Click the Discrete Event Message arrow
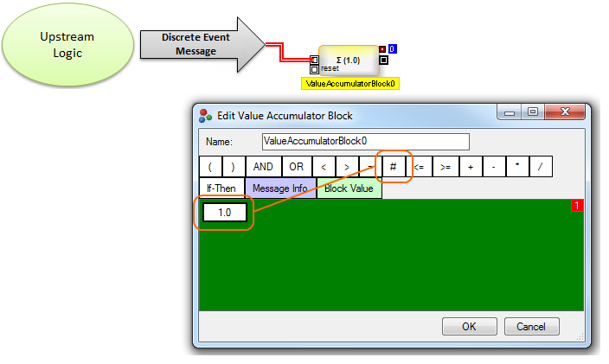The image size is (609, 364). pyautogui.click(x=202, y=45)
